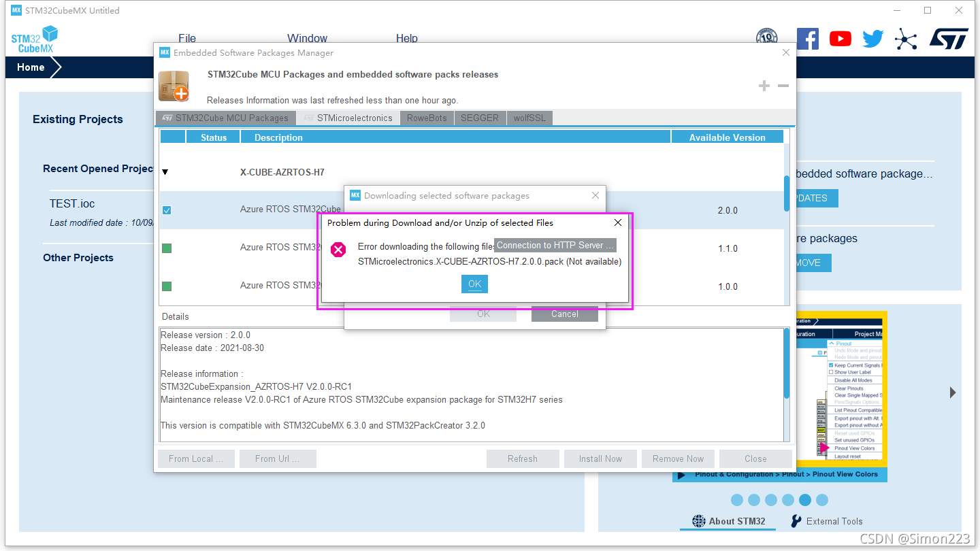The image size is (980, 551).
Task: Click the X-CUBE-AZRTOS-H7 group row name
Action: point(282,172)
